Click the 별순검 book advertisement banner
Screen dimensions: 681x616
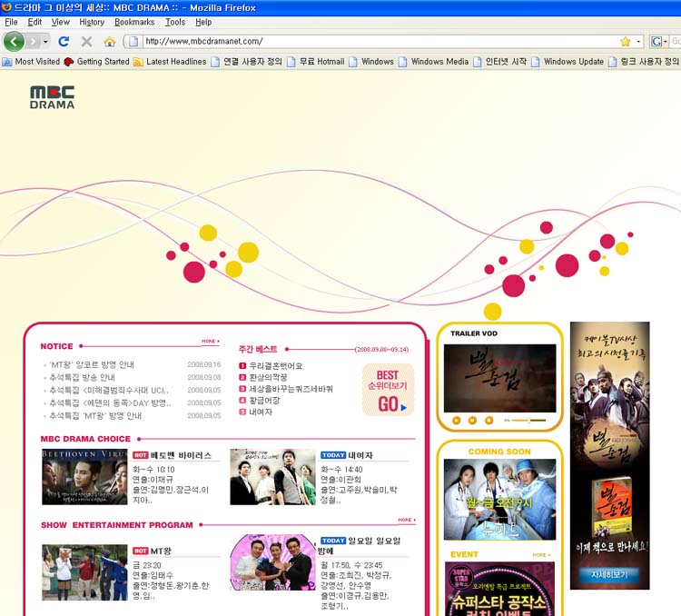click(610, 455)
